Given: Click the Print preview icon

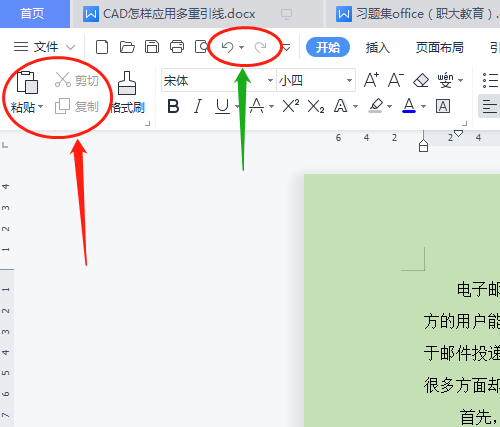Looking at the screenshot, I should 201,47.
